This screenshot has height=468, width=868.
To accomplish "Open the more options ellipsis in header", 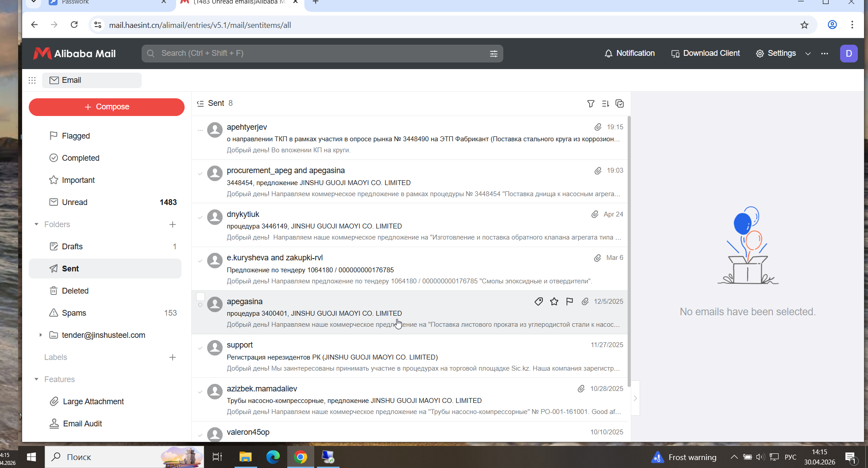I will [825, 54].
